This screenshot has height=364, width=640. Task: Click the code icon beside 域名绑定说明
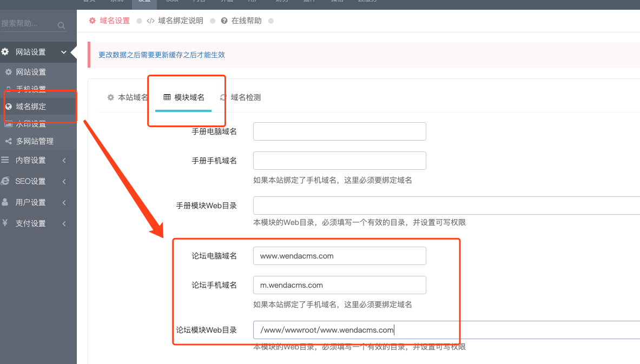(150, 21)
